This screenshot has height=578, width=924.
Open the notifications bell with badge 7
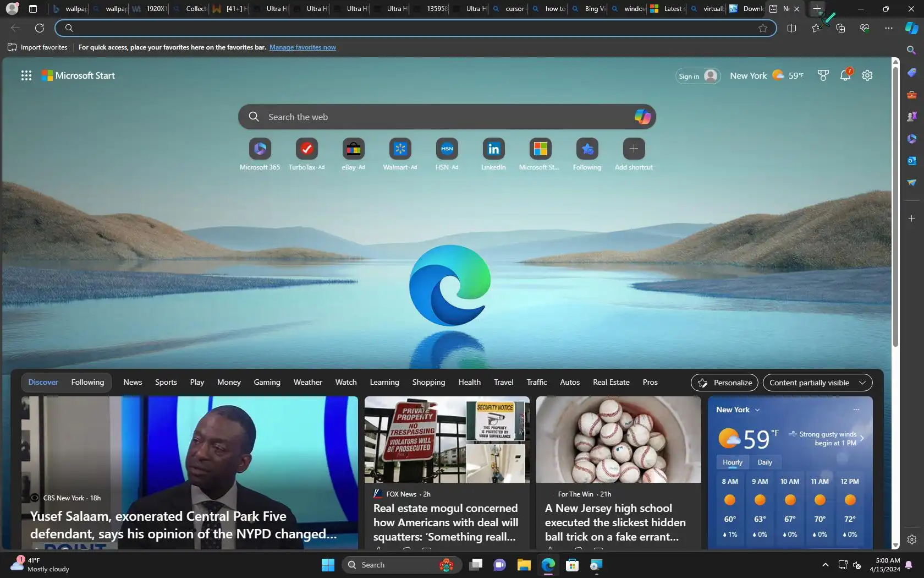846,75
